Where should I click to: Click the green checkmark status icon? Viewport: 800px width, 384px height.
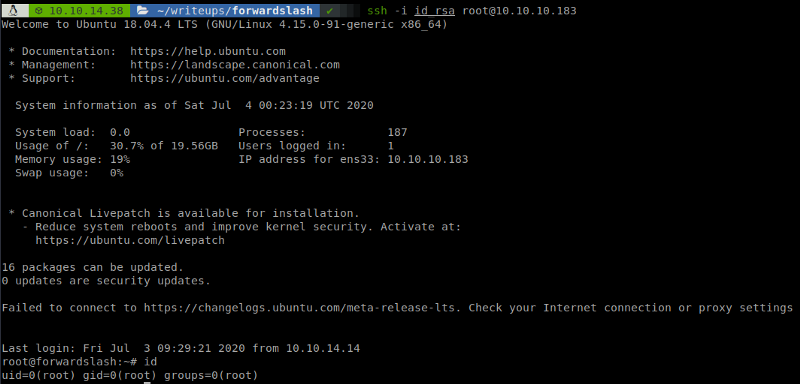330,10
